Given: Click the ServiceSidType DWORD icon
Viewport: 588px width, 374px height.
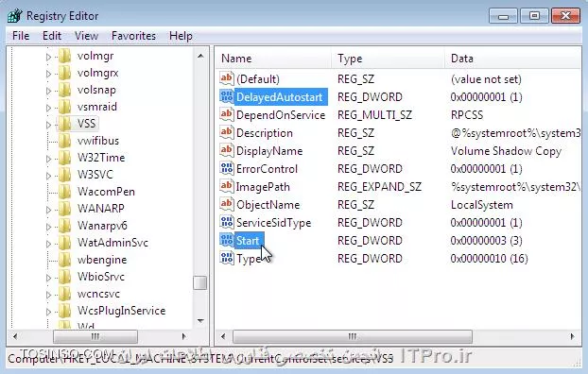Looking at the screenshot, I should coord(227,223).
